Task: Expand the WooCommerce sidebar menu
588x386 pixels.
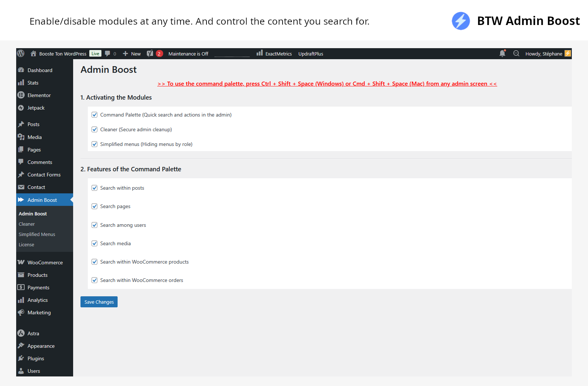Action: (x=44, y=262)
